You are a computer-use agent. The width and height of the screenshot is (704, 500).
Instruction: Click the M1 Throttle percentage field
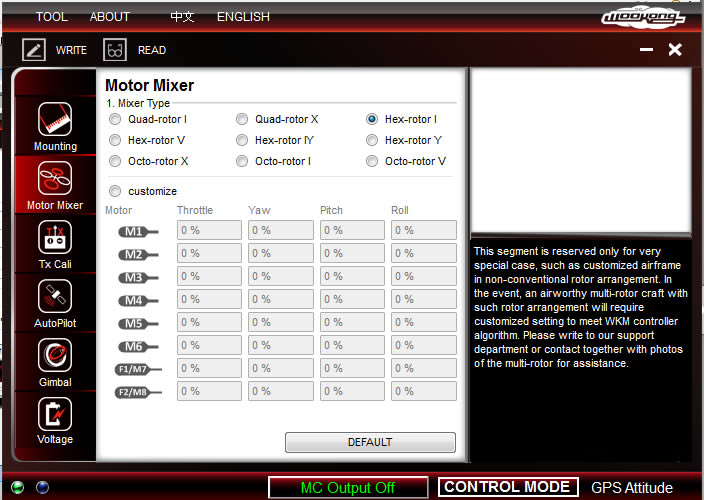point(209,230)
